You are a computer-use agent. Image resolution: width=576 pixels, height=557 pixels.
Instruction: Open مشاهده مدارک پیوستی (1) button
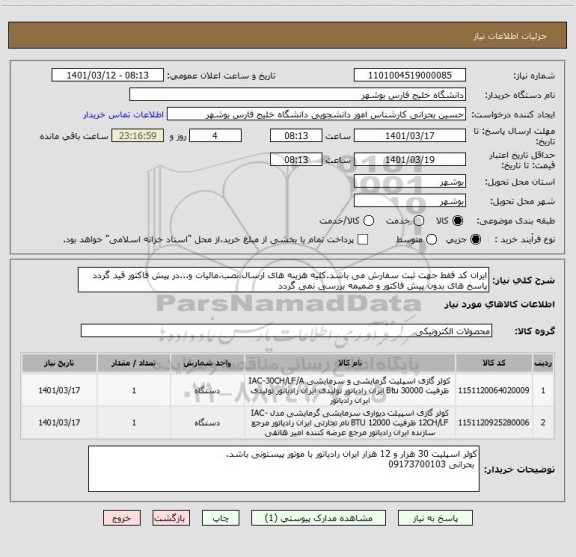318,518
